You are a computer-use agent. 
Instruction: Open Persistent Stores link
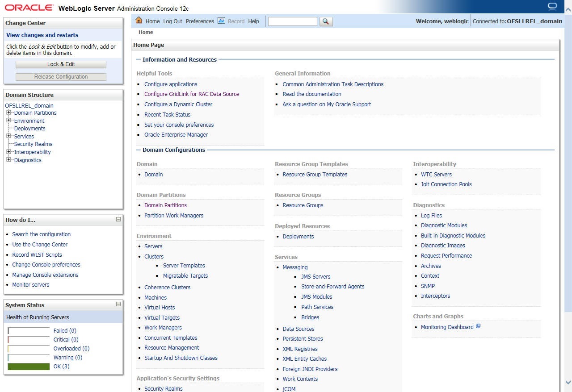tap(303, 339)
